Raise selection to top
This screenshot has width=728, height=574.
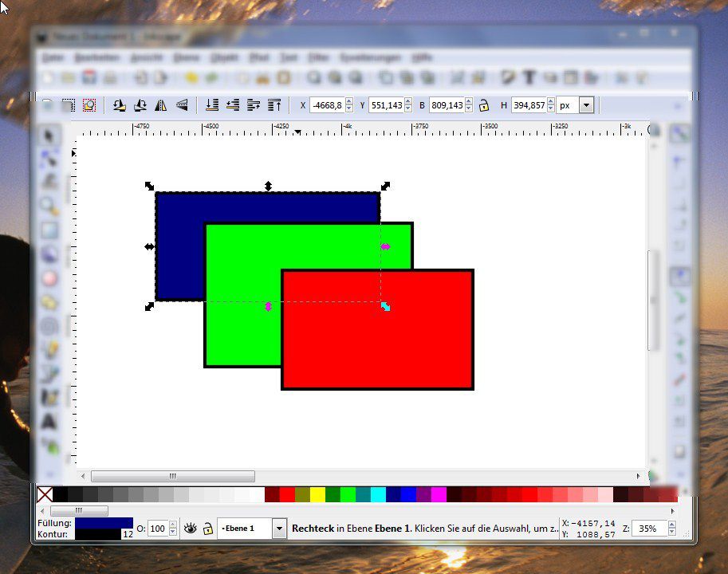(x=275, y=105)
